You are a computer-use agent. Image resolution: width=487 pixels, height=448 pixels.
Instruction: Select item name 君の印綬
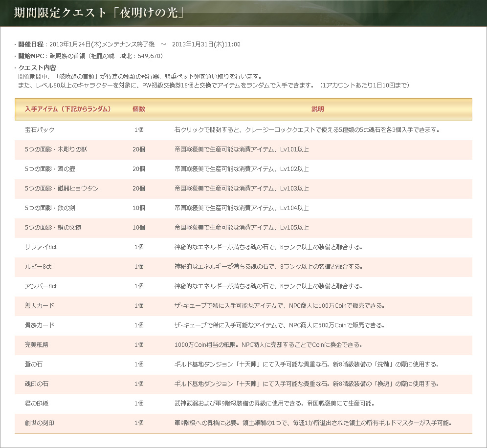(x=37, y=404)
